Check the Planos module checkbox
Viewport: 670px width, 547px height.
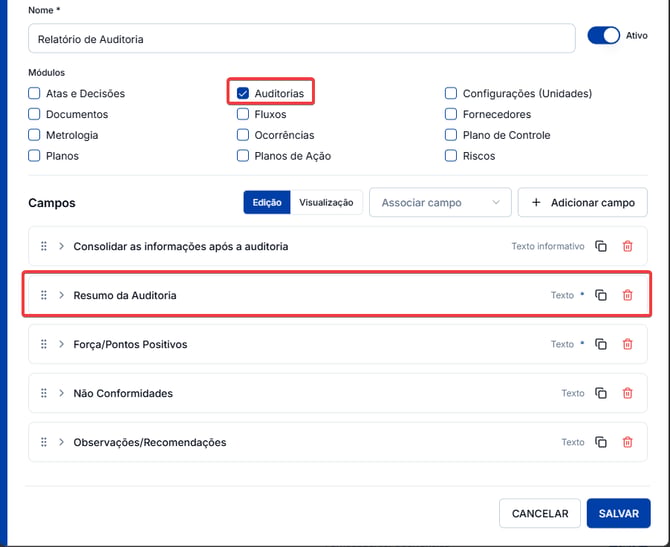pos(34,156)
